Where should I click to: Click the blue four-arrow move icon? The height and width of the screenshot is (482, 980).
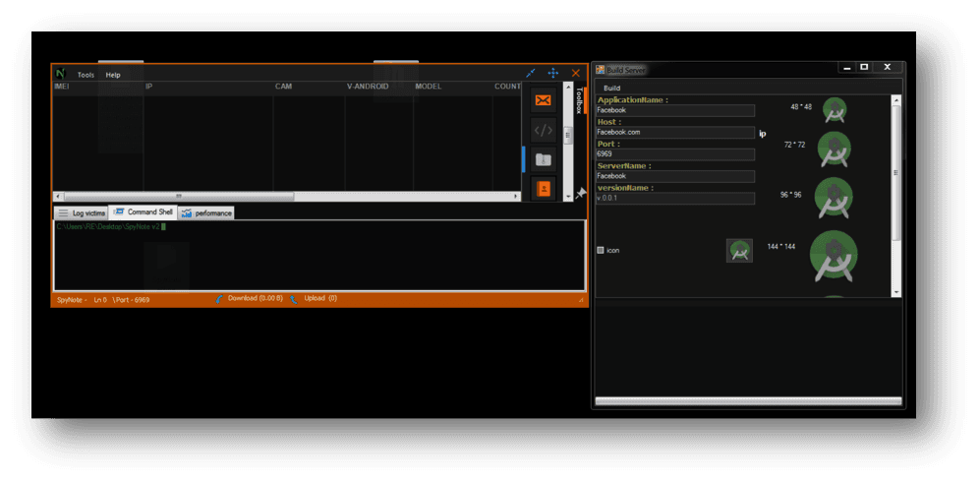(x=553, y=73)
